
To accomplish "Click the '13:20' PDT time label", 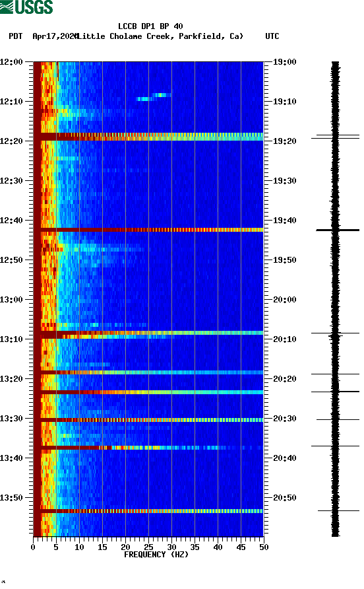I will pos(11,379).
